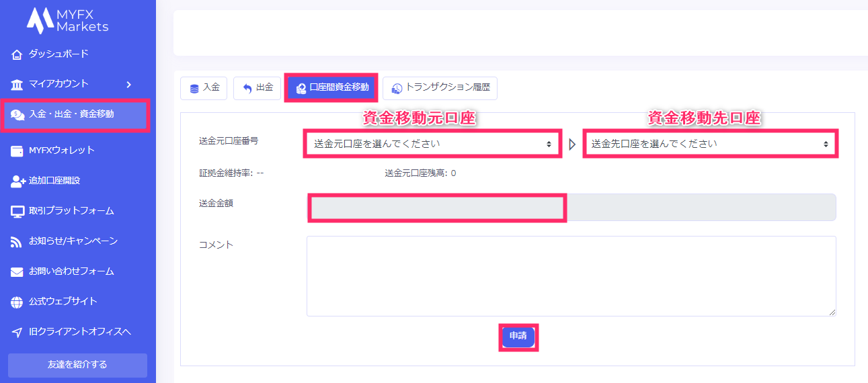Viewport: 868px width, 383px height.
Task: Open the 送金元口座 source account dropdown
Action: click(432, 144)
